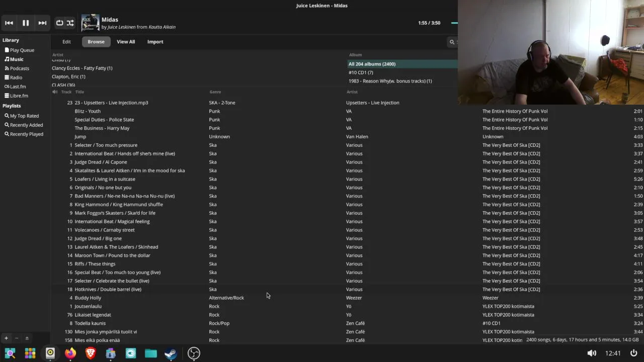Toggle shuffle mode
Image resolution: width=644 pixels, height=362 pixels.
coord(70,23)
